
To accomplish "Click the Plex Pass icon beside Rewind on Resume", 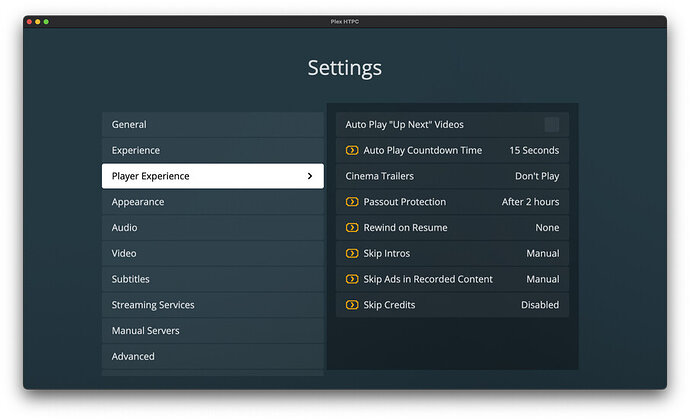I will click(352, 228).
